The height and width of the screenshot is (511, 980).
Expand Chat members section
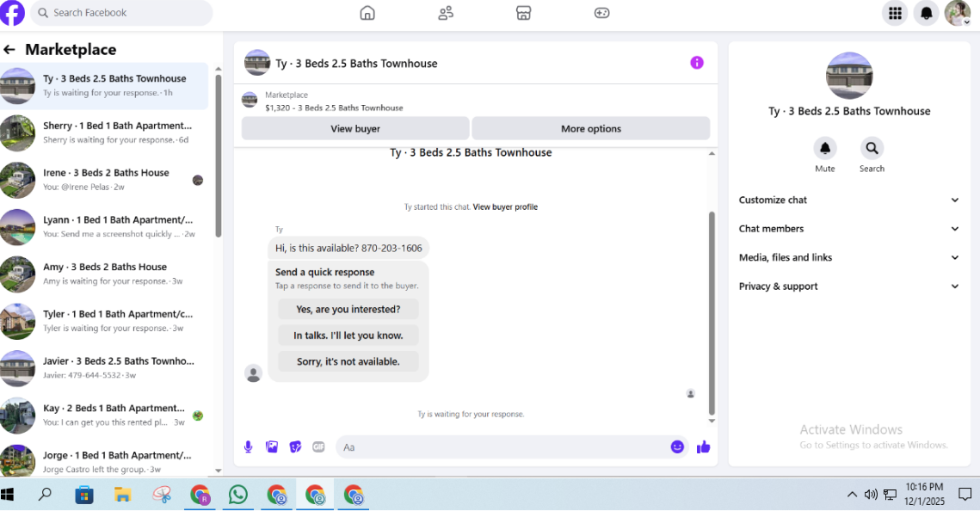point(848,229)
